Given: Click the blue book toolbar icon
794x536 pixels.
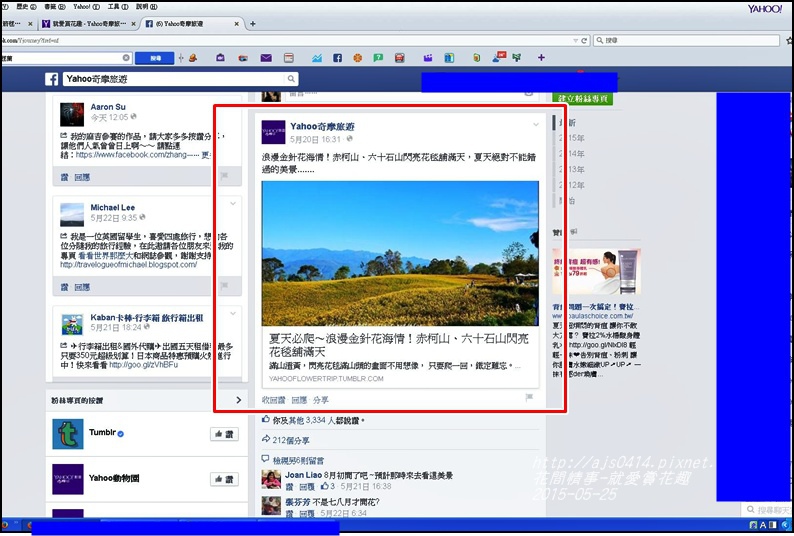Looking at the screenshot, I should tap(449, 58).
